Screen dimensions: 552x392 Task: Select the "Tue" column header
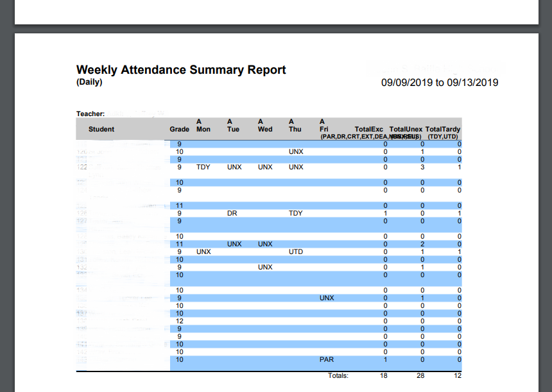233,129
